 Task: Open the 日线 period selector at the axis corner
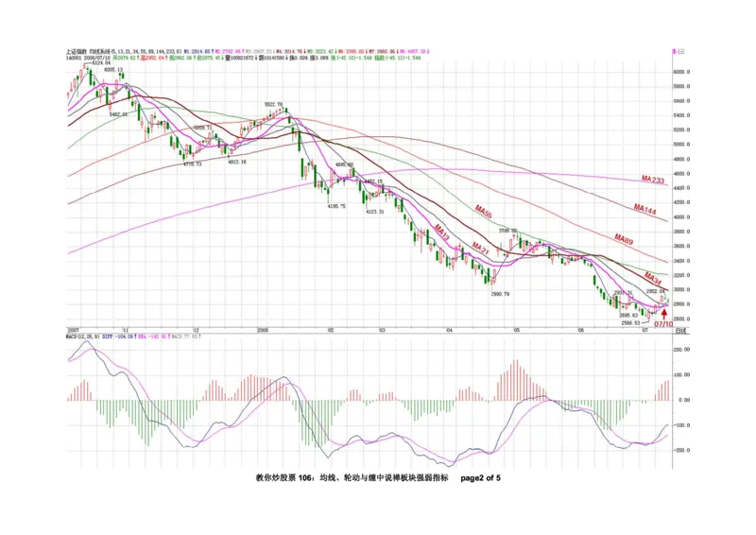[683, 330]
